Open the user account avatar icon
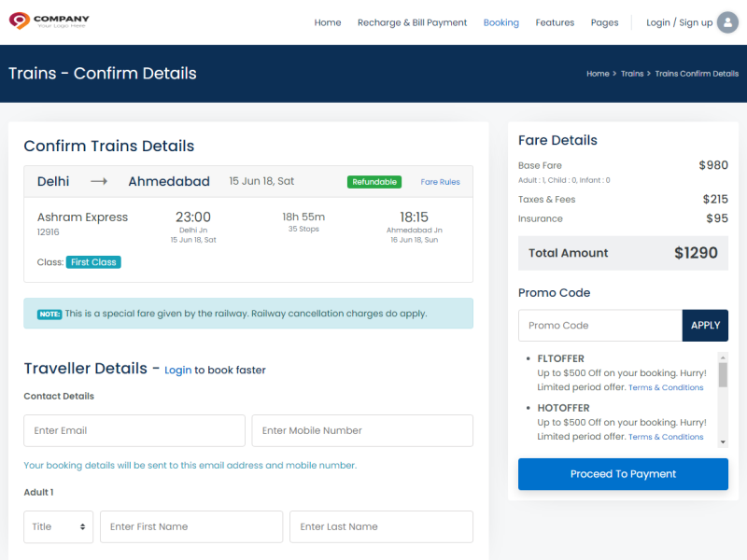Viewport: 747px width, 560px height. tap(726, 21)
